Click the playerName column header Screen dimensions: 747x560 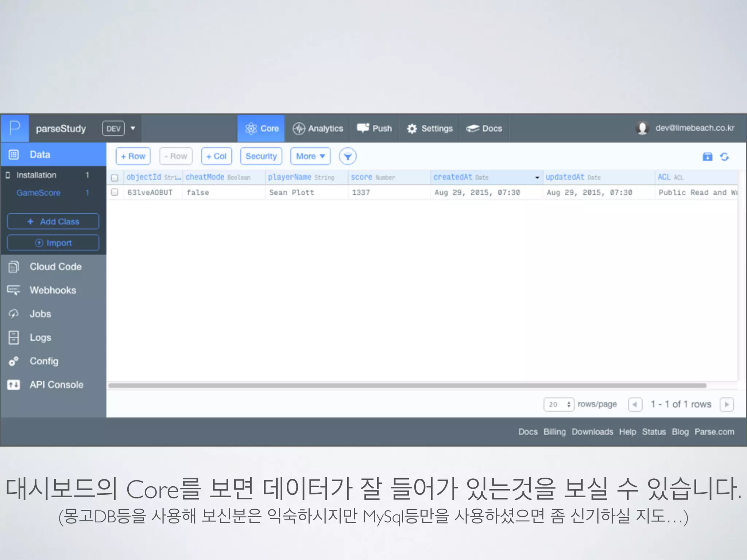pos(307,177)
